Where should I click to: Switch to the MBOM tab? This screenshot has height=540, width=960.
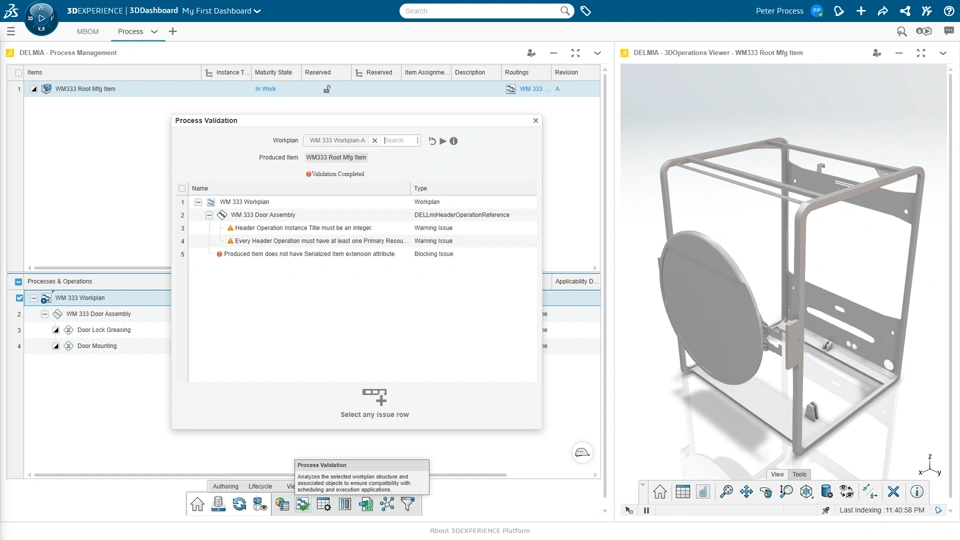[x=88, y=31]
